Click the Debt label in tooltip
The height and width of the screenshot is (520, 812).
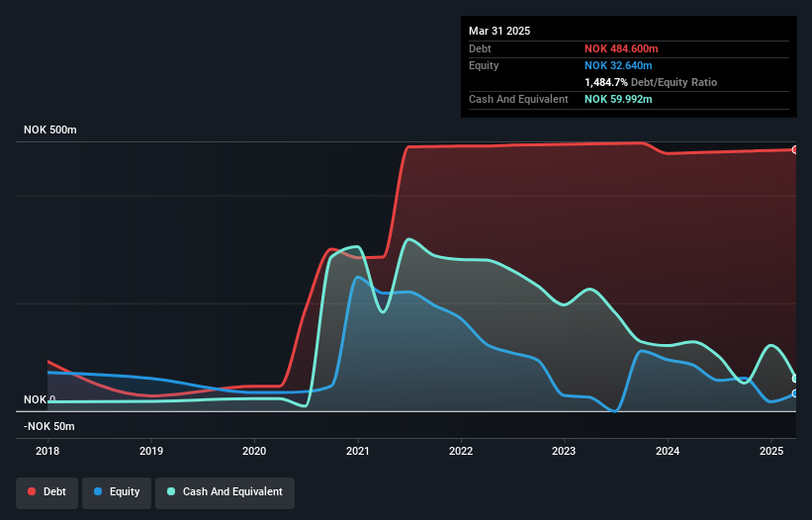(x=480, y=48)
